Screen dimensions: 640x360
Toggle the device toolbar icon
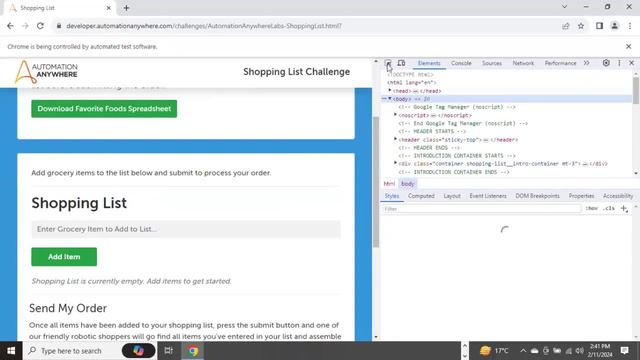[x=401, y=63]
